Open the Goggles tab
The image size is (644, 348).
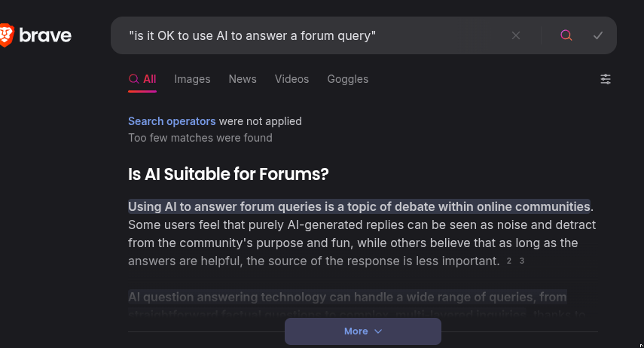[347, 79]
